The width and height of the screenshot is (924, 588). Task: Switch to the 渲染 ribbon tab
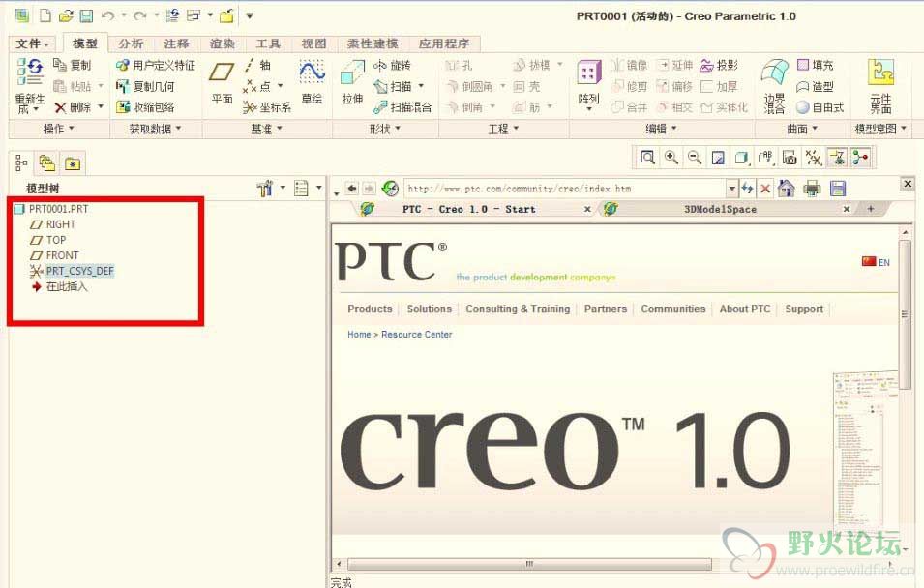(x=223, y=44)
